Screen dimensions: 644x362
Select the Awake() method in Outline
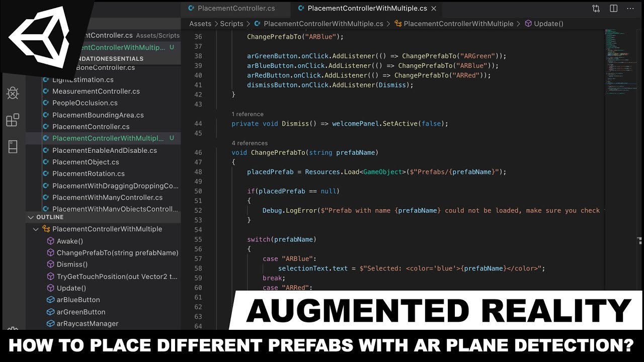[70, 241]
